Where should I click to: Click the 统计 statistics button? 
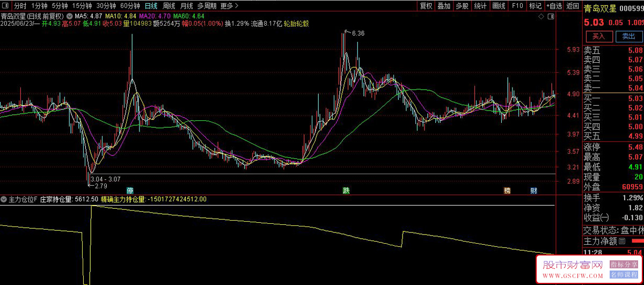480,6
